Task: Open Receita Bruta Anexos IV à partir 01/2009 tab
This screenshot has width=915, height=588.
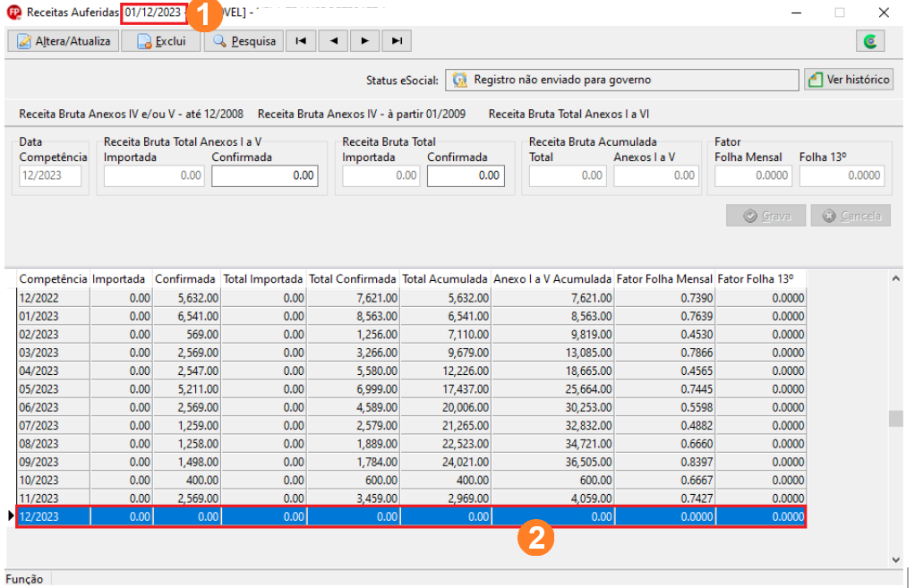Action: point(362,114)
